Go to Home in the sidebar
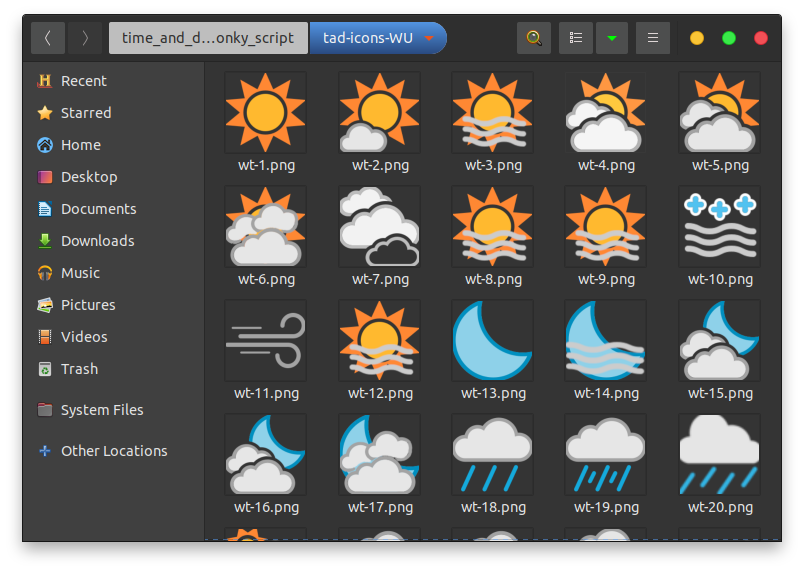The width and height of the screenshot is (804, 572). click(x=113, y=145)
